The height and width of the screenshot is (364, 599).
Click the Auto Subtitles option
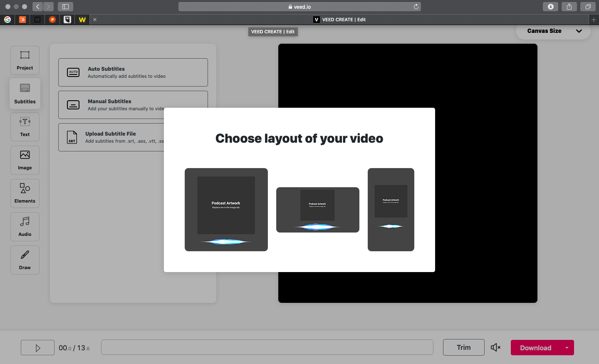[x=133, y=72]
